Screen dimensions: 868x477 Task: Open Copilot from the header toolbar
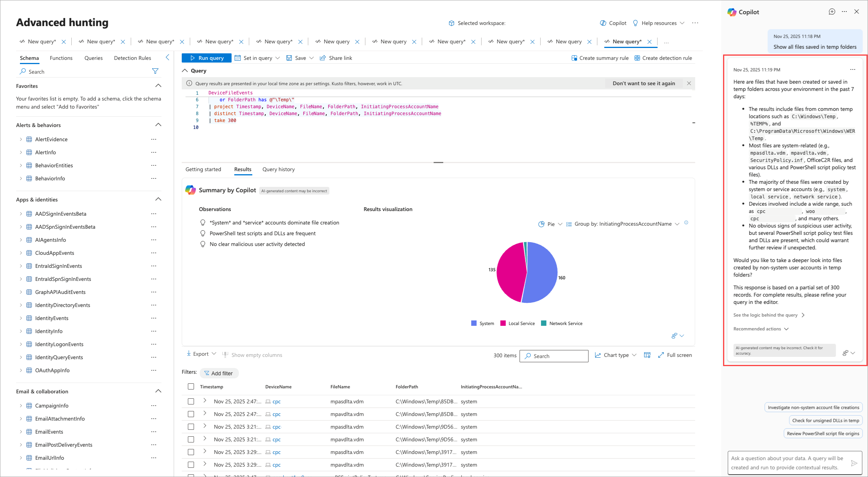pyautogui.click(x=613, y=23)
